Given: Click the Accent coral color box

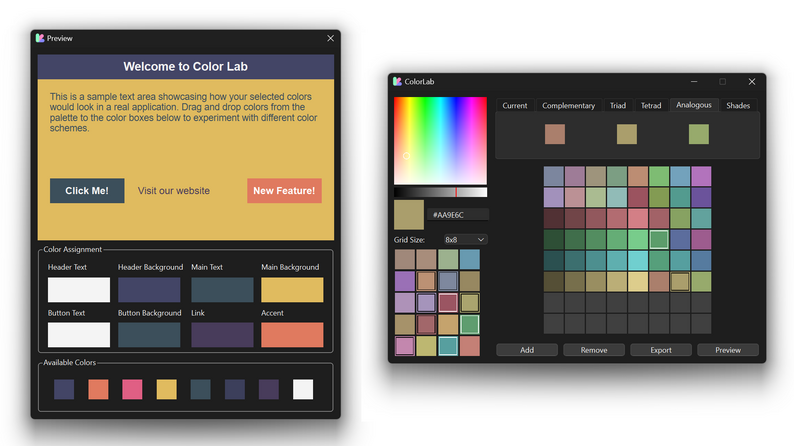Looking at the screenshot, I should (x=292, y=335).
